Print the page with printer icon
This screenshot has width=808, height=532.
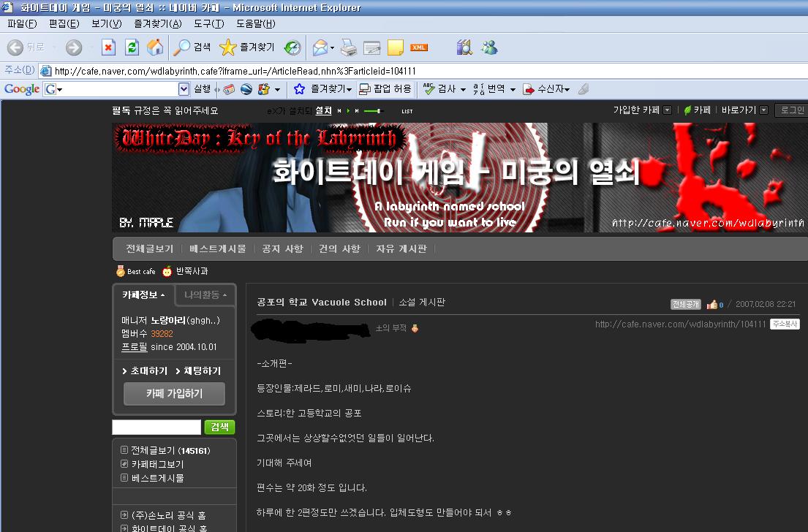point(349,47)
